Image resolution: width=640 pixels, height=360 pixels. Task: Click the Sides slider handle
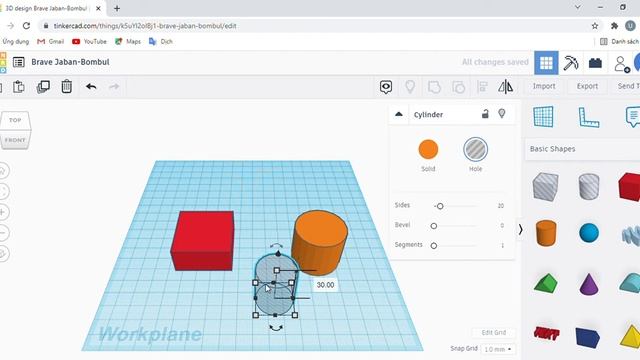point(440,206)
